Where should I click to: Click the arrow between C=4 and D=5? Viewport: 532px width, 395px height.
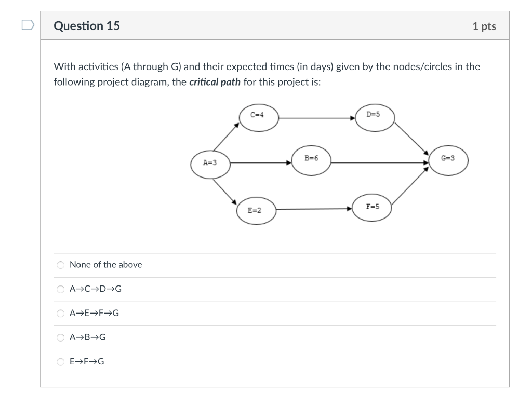pos(317,117)
